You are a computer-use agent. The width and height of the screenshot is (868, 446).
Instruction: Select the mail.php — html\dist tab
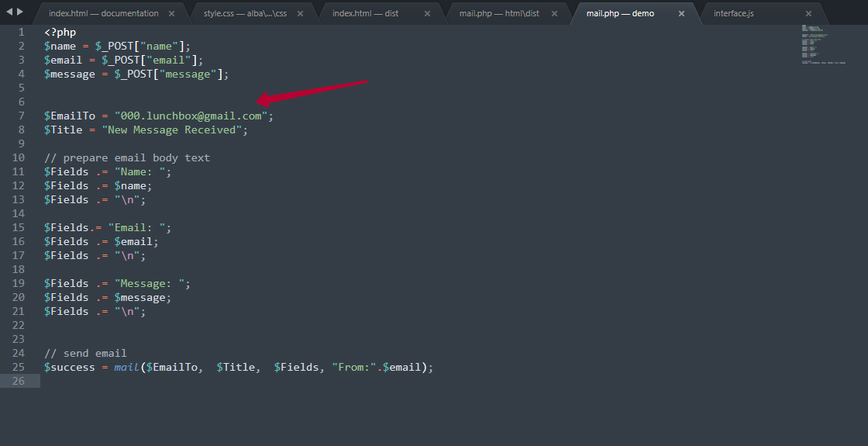coord(499,14)
